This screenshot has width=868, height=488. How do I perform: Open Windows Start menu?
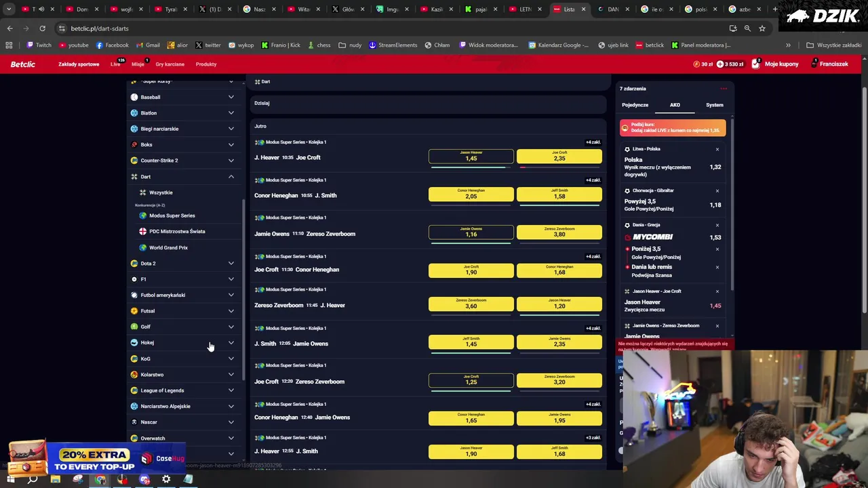(10, 480)
